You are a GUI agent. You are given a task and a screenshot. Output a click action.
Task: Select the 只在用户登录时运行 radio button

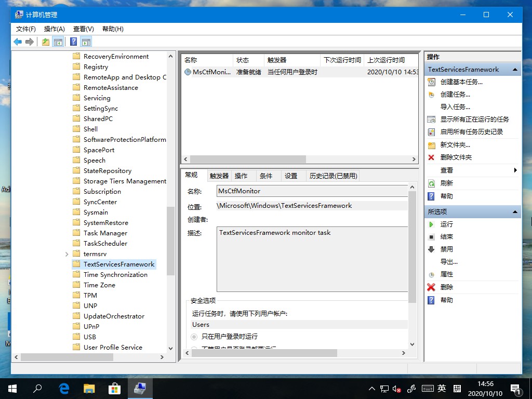[193, 337]
